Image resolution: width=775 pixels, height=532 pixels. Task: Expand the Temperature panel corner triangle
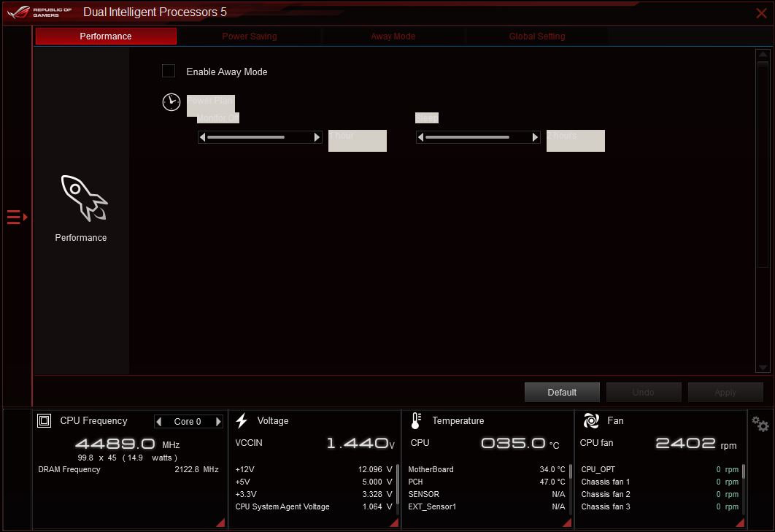[566, 523]
